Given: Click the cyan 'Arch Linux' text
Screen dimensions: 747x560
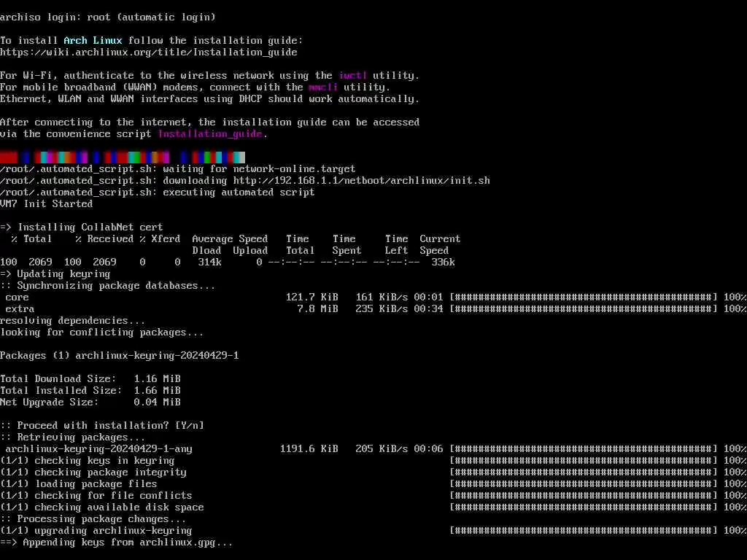Looking at the screenshot, I should pyautogui.click(x=93, y=41).
